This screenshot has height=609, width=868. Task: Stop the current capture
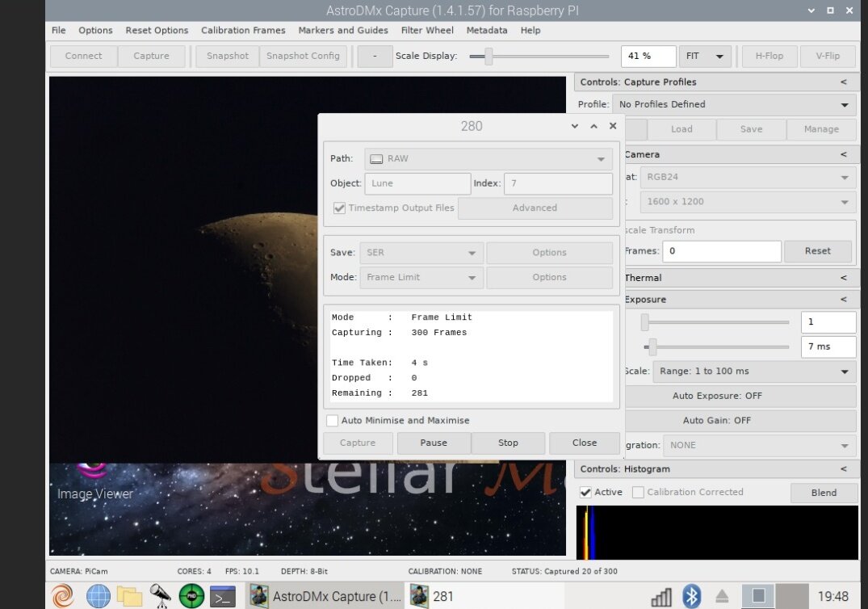point(508,443)
